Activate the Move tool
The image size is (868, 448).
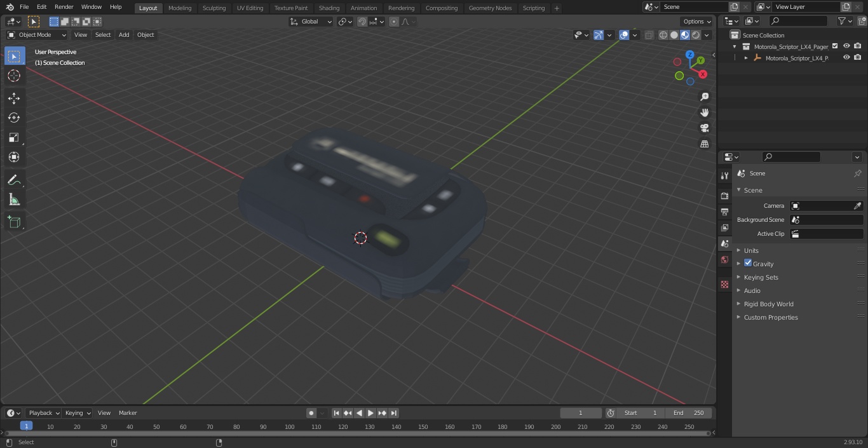click(x=14, y=98)
